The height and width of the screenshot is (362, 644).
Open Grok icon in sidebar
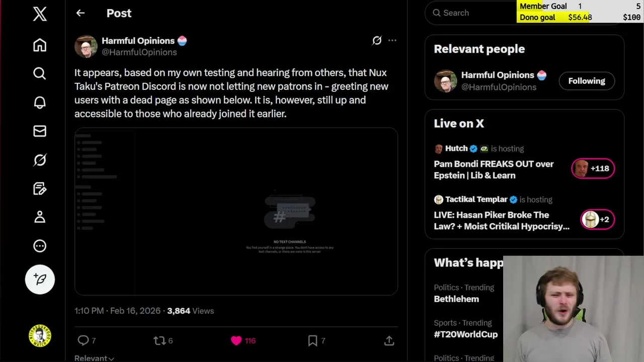tap(40, 160)
